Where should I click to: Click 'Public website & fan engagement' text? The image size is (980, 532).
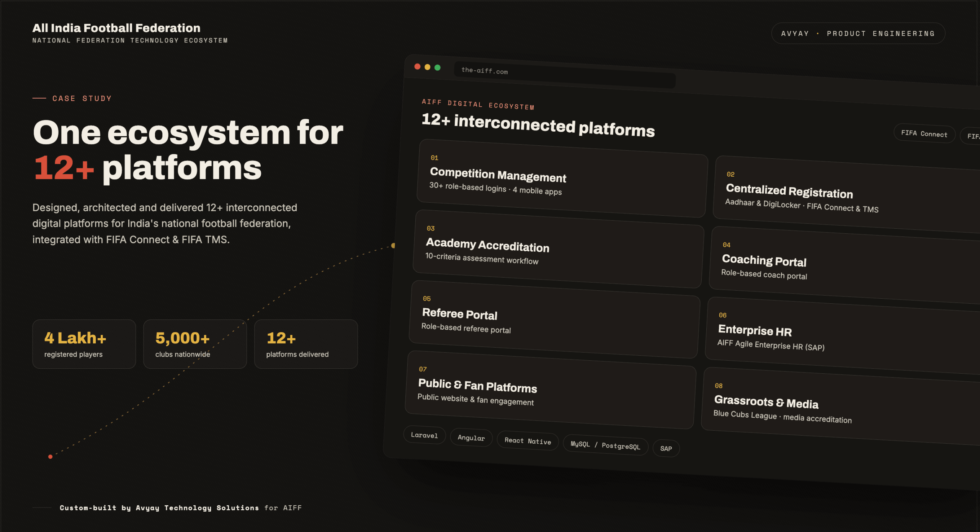point(475,399)
